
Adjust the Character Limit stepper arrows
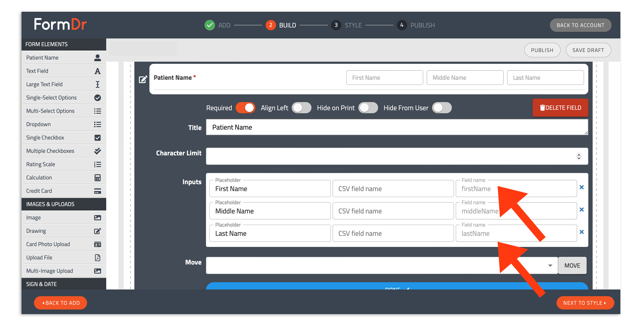click(579, 157)
